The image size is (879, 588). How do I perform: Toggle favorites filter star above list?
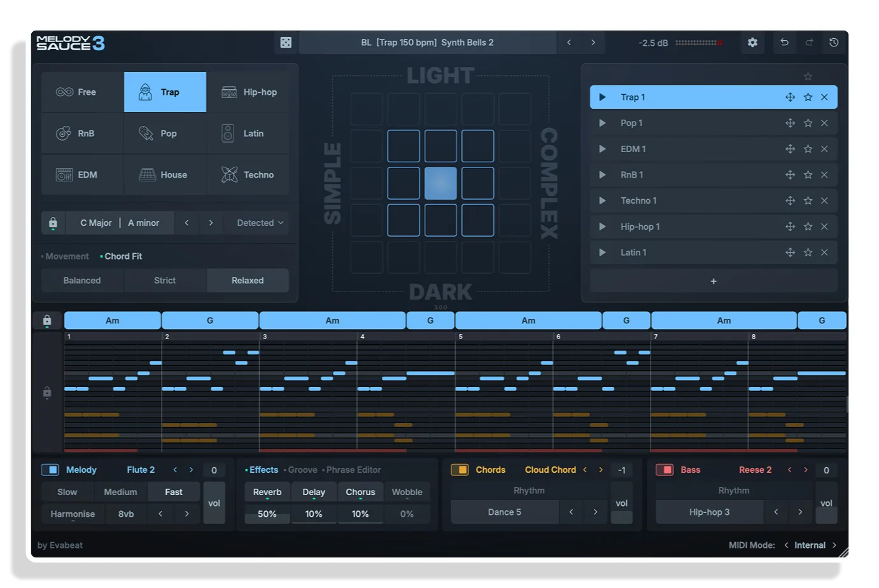click(x=808, y=76)
